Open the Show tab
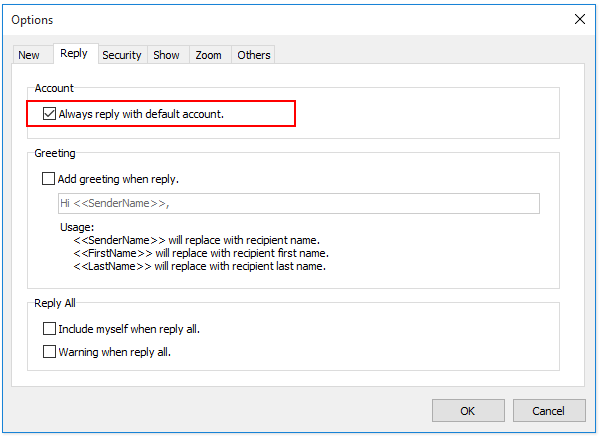The width and height of the screenshot is (602, 438). [x=167, y=55]
